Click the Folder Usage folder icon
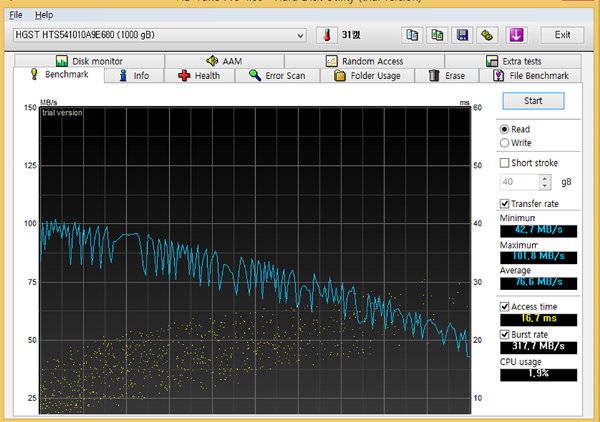Viewport: 600px width, 422px height. pyautogui.click(x=340, y=76)
